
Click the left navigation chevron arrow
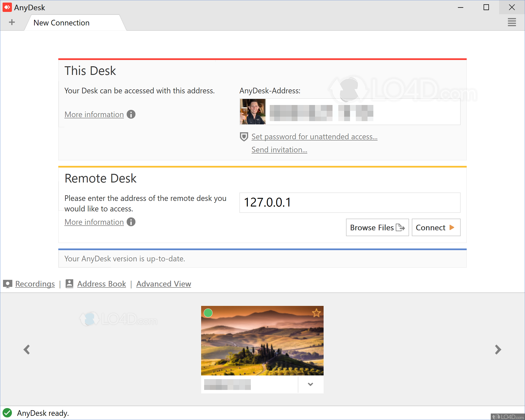pyautogui.click(x=27, y=349)
